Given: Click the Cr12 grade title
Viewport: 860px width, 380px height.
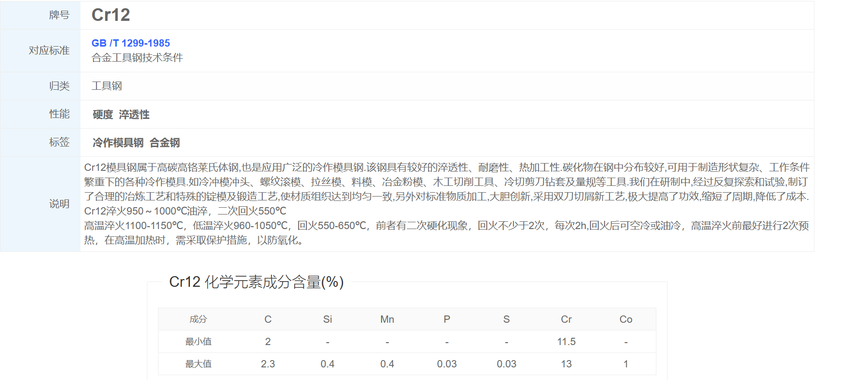Looking at the screenshot, I should coord(111,15).
